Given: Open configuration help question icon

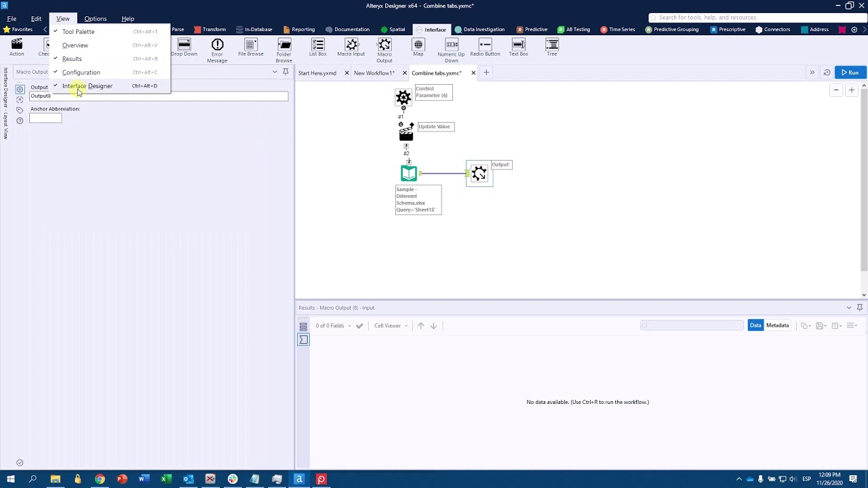Looking at the screenshot, I should point(20,121).
